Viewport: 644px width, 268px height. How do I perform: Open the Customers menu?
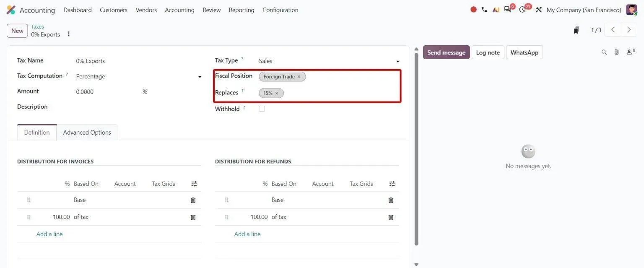point(114,10)
